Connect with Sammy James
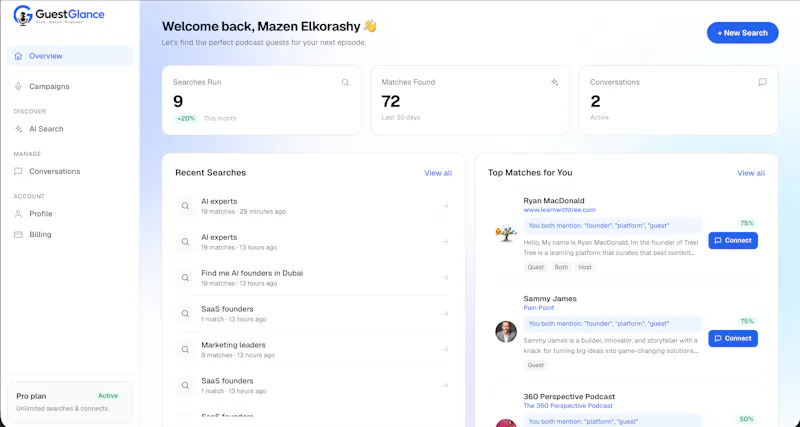800x427 pixels. (x=733, y=338)
